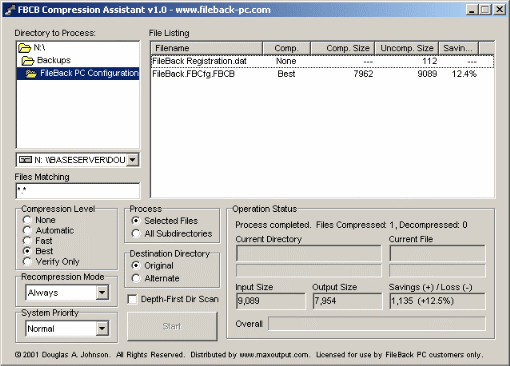Click the 112 uncompressed size cell

click(x=430, y=61)
